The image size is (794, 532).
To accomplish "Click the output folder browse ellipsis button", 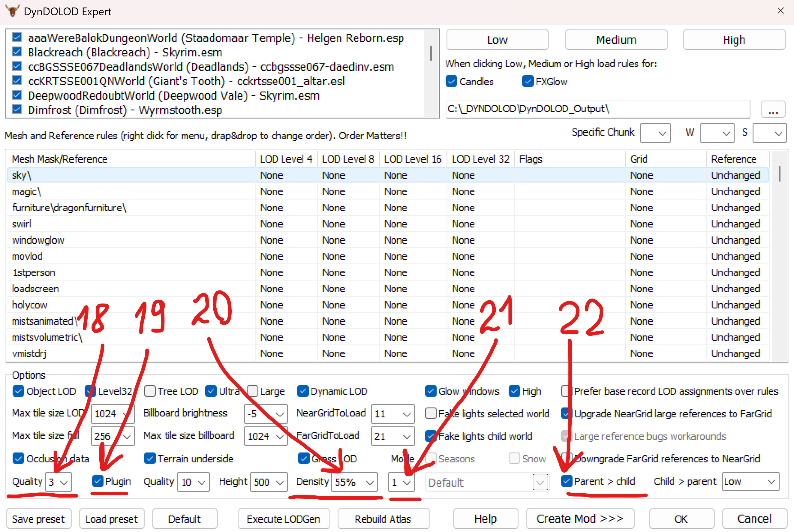I will coord(773,109).
